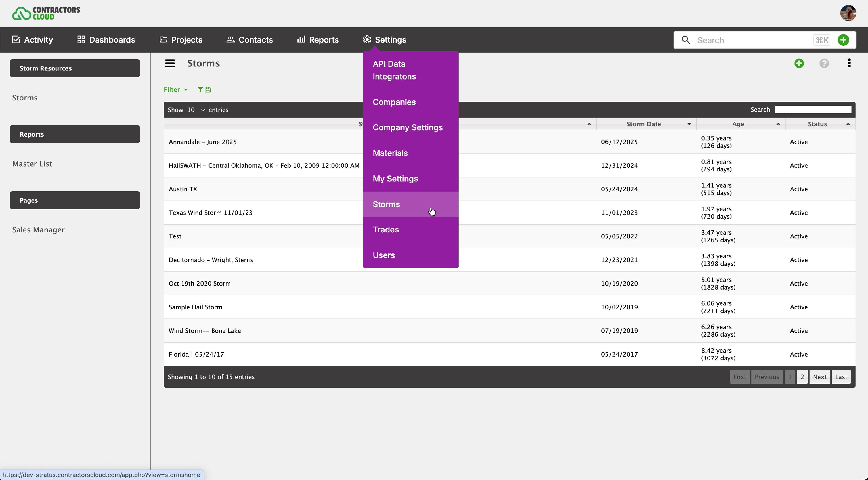868x480 pixels.
Task: Click the green save filter disk icon
Action: pyautogui.click(x=208, y=90)
